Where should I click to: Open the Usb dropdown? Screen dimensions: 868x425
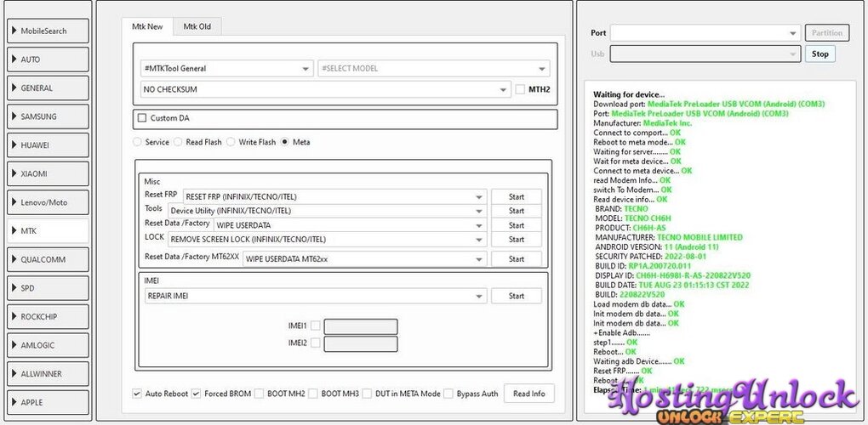(705, 54)
